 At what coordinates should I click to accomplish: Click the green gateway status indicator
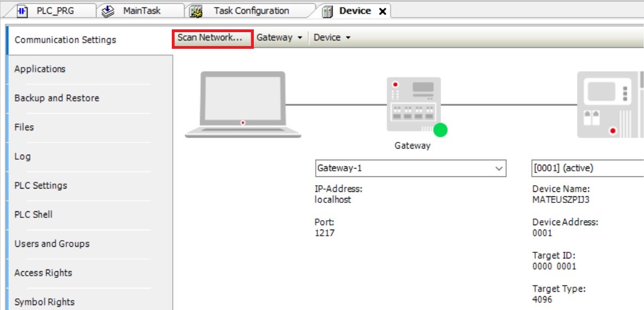coord(440,130)
